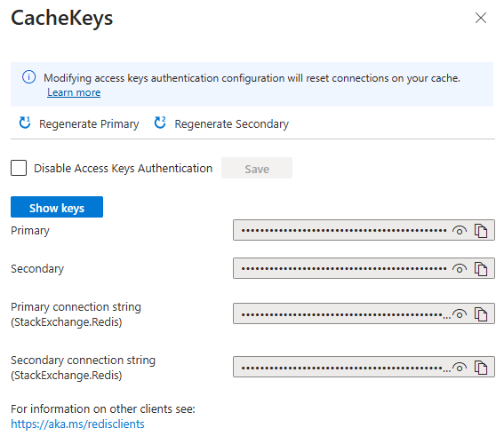
Task: Click the 'Secondary' key label
Action: (37, 269)
